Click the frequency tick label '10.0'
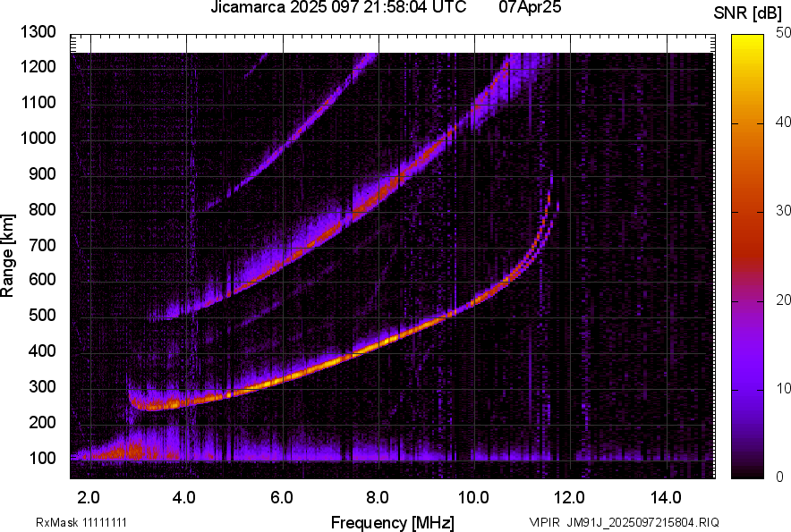 click(x=472, y=498)
